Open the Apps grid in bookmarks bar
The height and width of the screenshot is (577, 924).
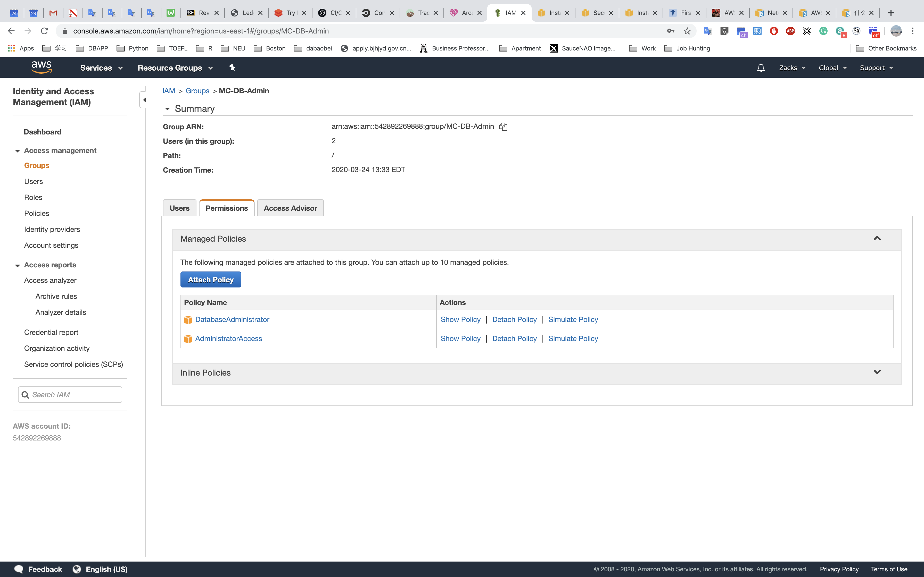coord(21,48)
